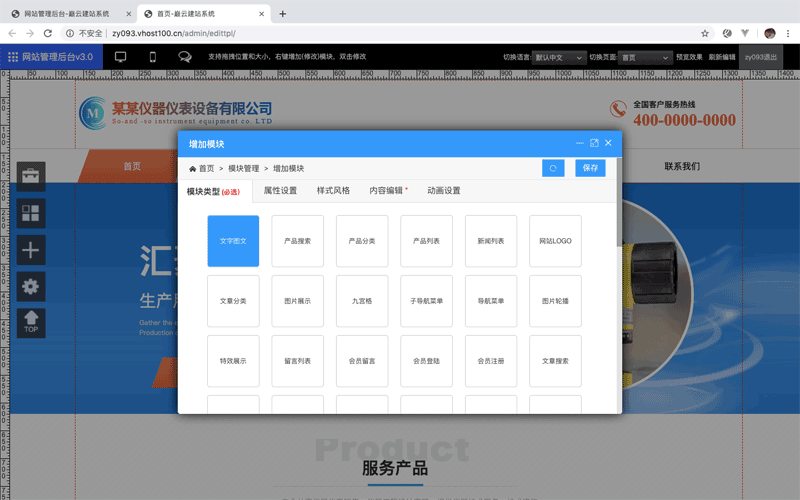
Task: Click the refresh icon button in dialog
Action: [553, 168]
